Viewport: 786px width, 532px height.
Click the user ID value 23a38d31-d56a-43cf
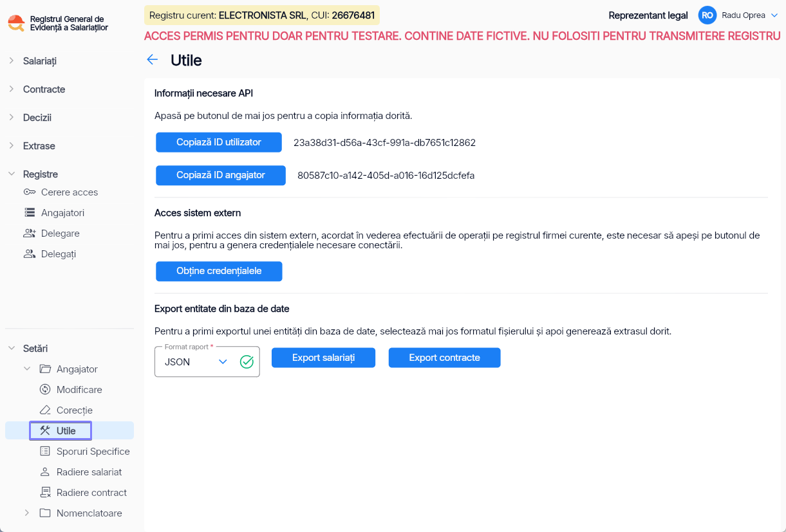(x=384, y=143)
